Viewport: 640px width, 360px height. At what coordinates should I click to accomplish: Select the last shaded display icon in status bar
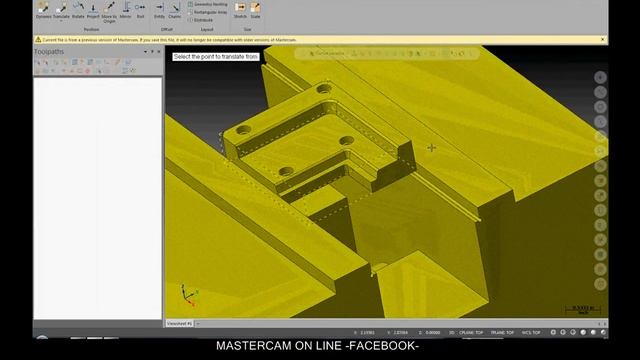(x=603, y=333)
